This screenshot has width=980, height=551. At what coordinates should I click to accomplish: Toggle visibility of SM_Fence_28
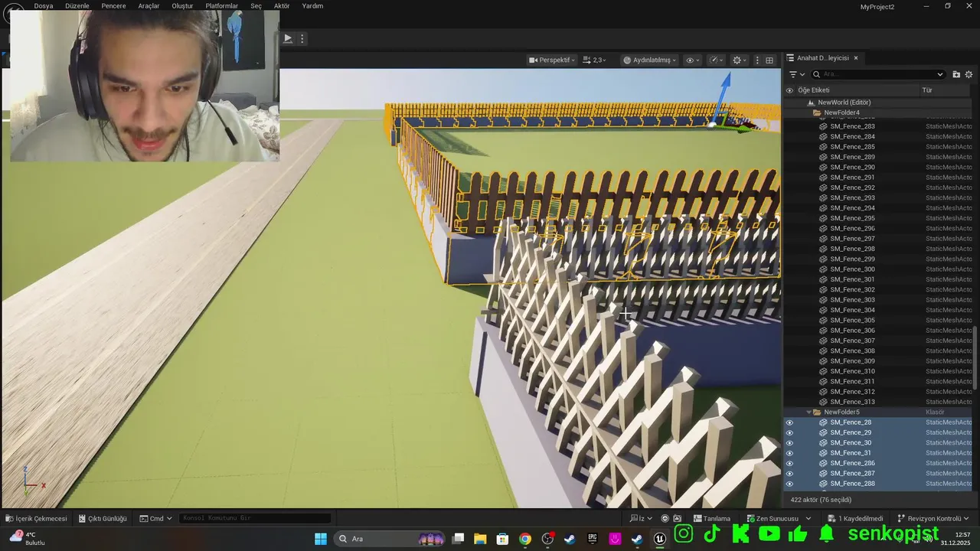tap(789, 422)
